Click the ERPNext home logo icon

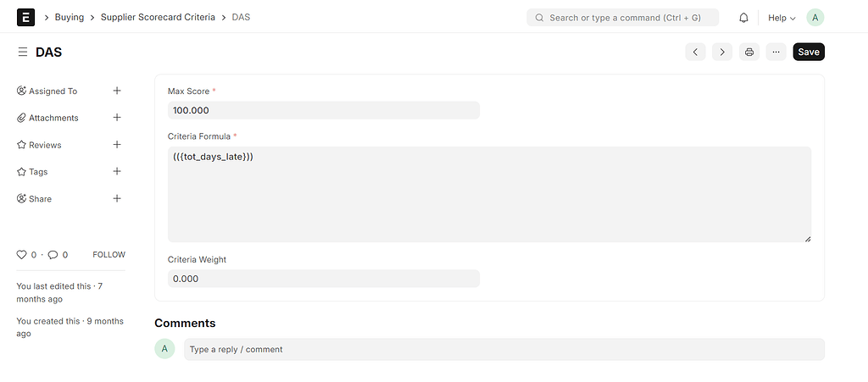click(x=25, y=17)
